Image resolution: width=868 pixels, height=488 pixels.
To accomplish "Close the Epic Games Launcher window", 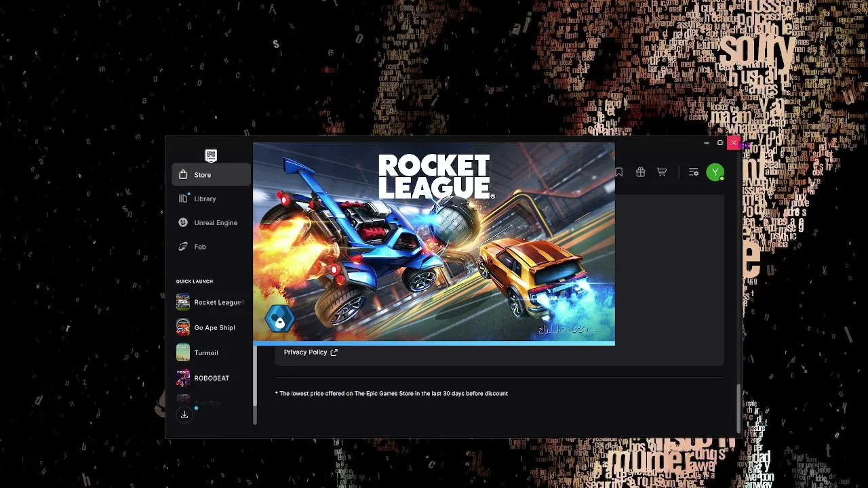I will (733, 143).
